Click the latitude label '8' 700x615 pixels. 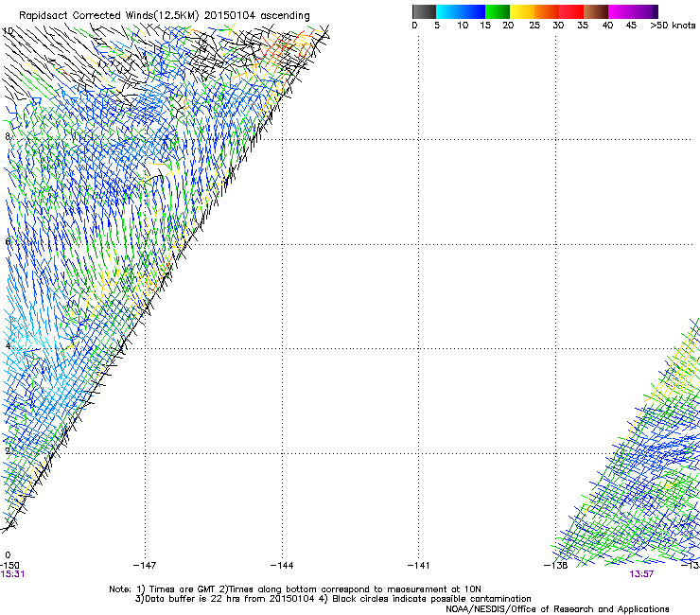point(8,136)
